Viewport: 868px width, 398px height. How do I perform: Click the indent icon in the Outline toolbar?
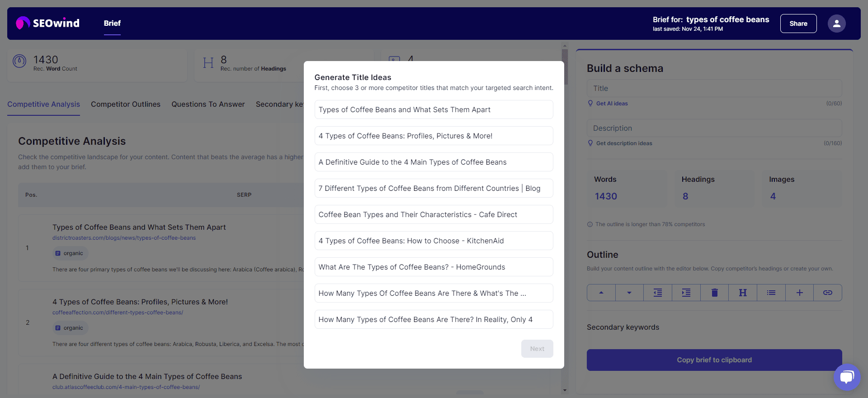(x=686, y=293)
